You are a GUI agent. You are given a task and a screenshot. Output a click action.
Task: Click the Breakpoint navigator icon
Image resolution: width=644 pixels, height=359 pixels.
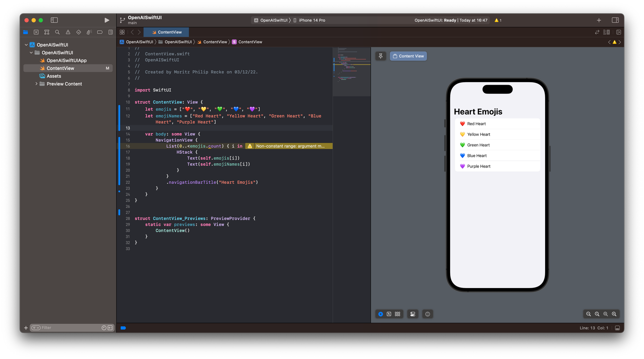[x=100, y=32]
